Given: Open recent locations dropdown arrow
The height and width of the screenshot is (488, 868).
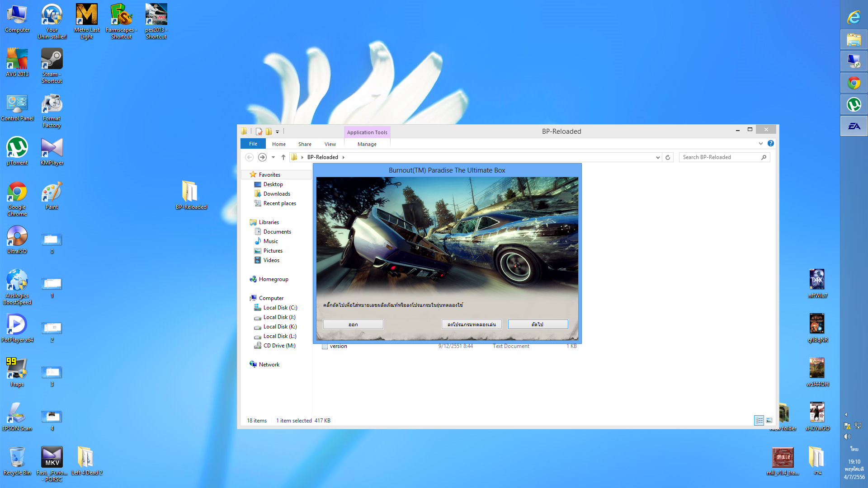Looking at the screenshot, I should click(273, 157).
